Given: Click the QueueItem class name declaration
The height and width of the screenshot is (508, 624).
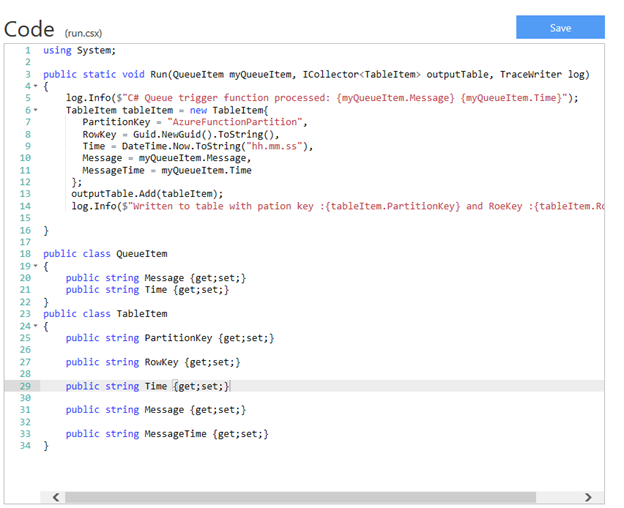Looking at the screenshot, I should tap(141, 254).
